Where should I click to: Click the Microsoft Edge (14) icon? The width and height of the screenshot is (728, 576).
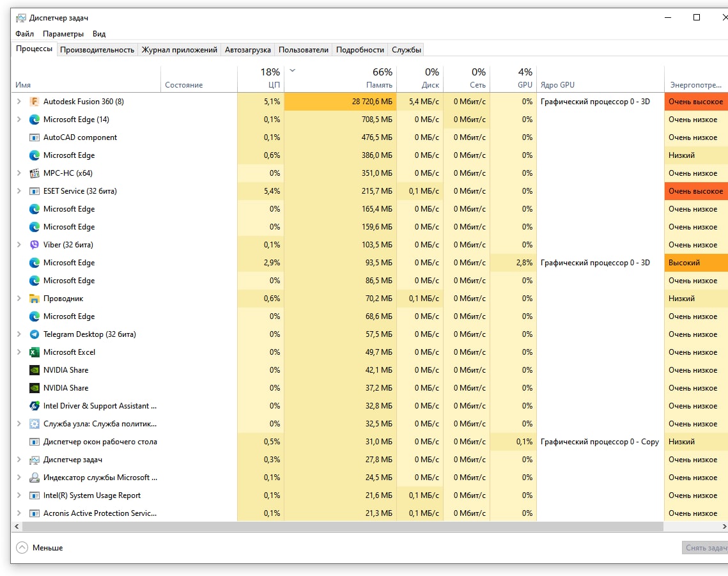[35, 120]
